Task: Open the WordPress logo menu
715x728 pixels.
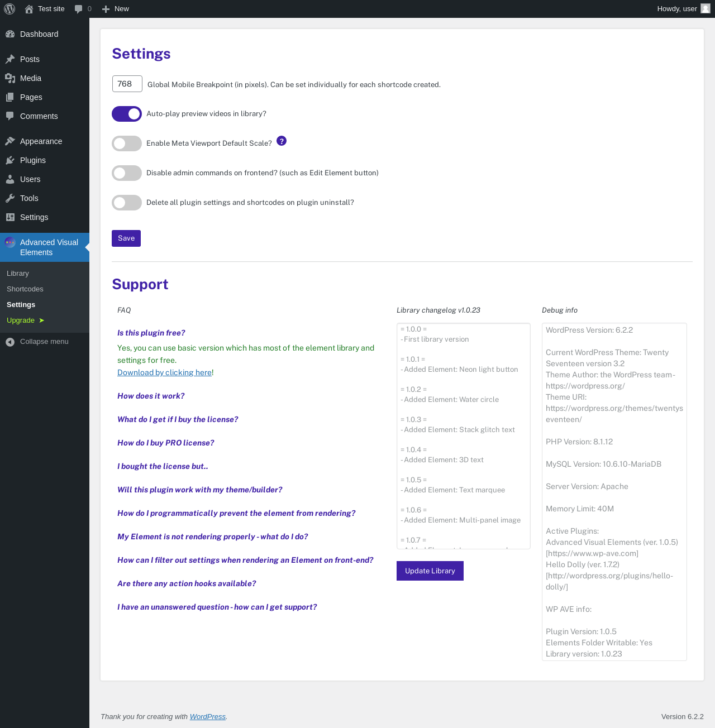Action: click(x=9, y=9)
